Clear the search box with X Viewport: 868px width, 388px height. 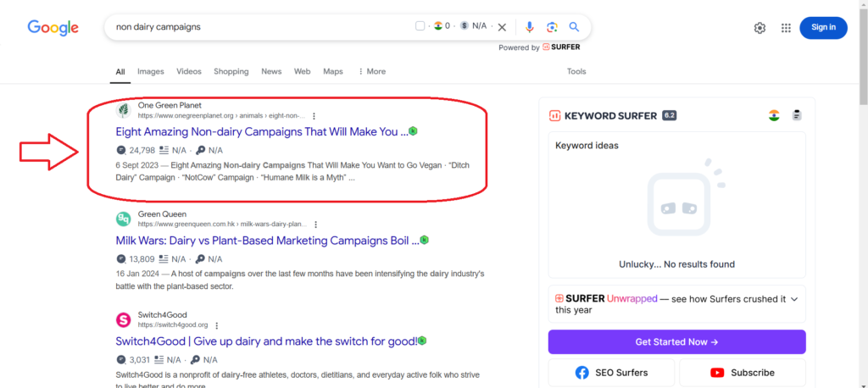(502, 27)
